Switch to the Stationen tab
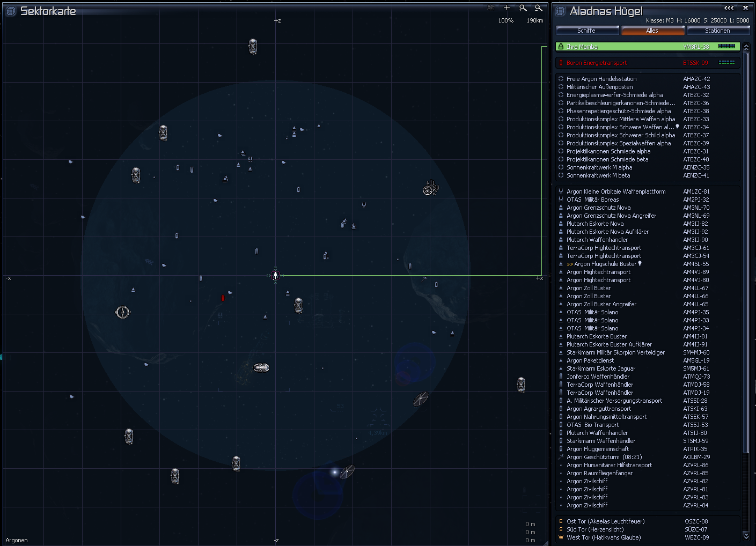The height and width of the screenshot is (546, 756). (x=717, y=31)
